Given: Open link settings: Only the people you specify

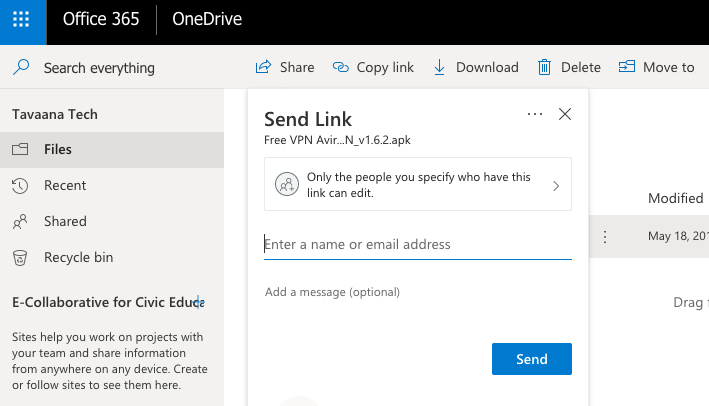Looking at the screenshot, I should 418,184.
